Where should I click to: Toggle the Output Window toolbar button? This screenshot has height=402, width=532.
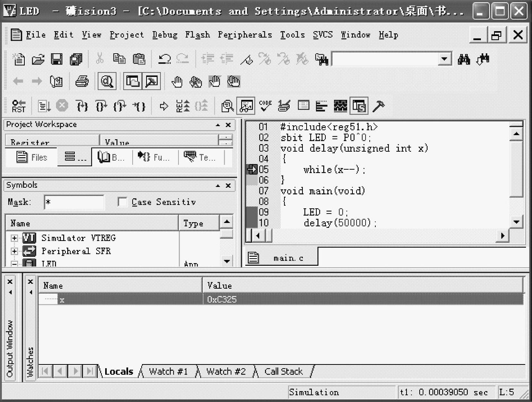tap(151, 81)
